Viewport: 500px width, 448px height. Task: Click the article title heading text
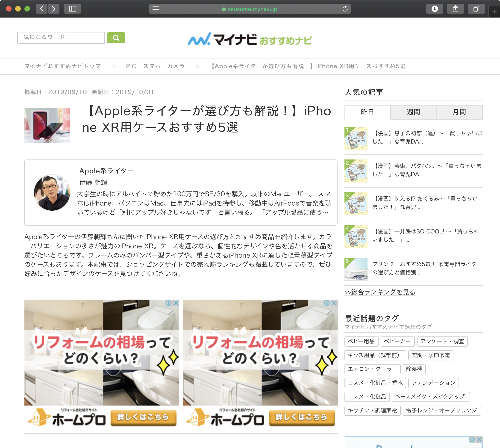207,119
